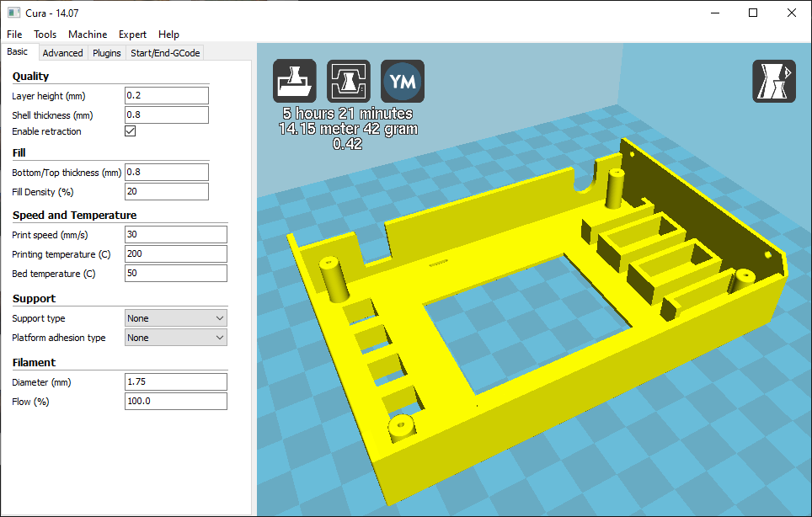
Task: Switch to the Plugins tab
Action: [x=107, y=53]
